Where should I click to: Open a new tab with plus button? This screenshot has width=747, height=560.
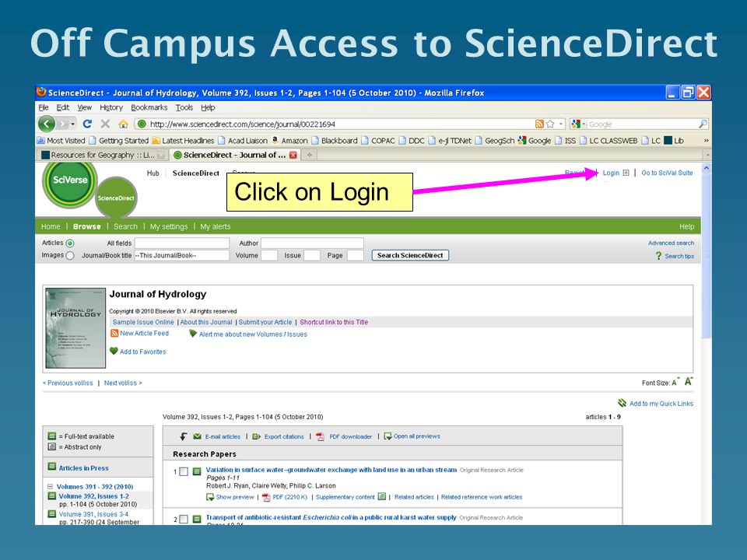point(309,155)
